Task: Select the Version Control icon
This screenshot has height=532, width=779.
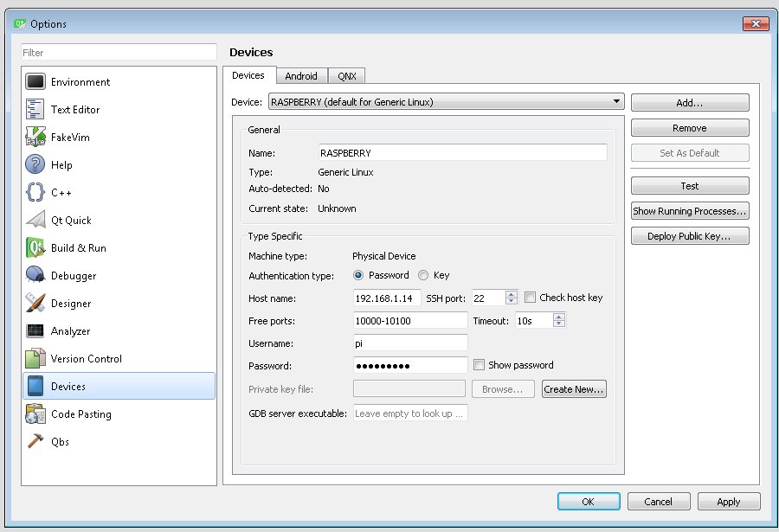Action: click(35, 358)
